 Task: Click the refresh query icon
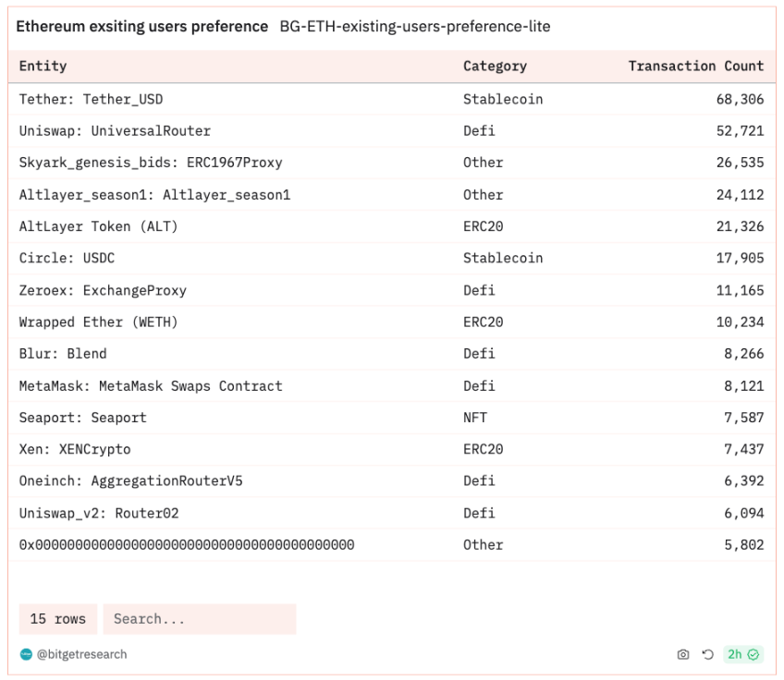(x=707, y=654)
